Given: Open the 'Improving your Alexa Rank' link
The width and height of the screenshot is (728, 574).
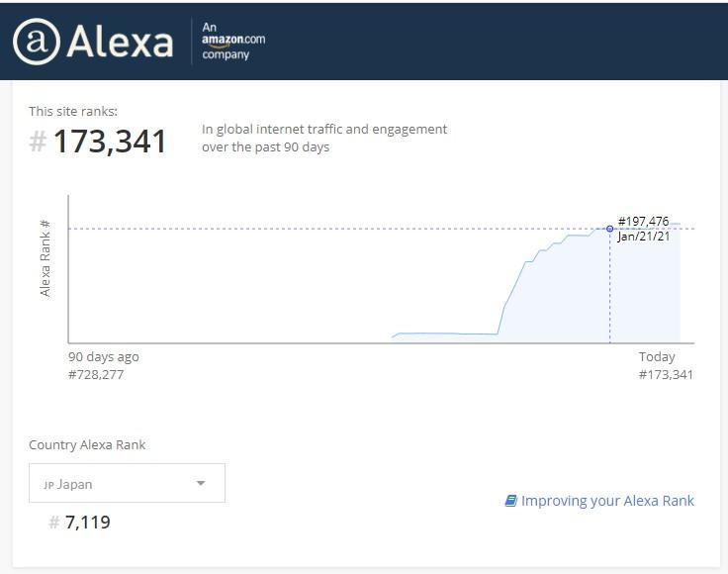Looking at the screenshot, I should pyautogui.click(x=607, y=501).
